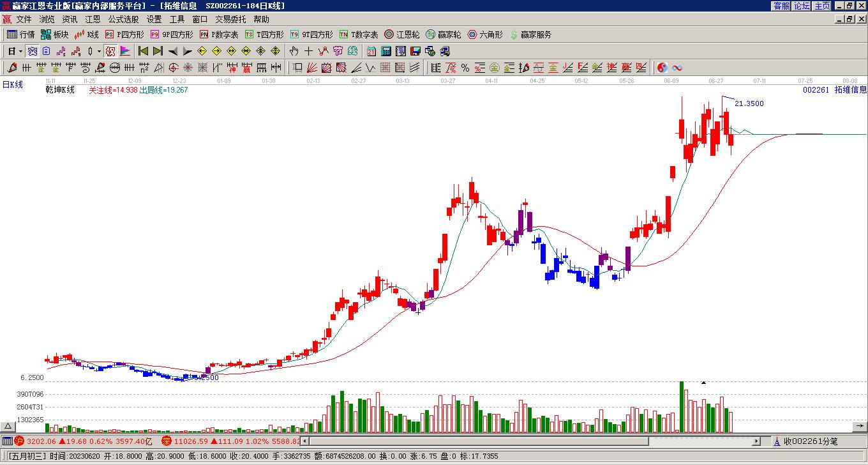Screen dimensions: 868x465
Task: Switch to the K线 chart view
Action: click(86, 34)
